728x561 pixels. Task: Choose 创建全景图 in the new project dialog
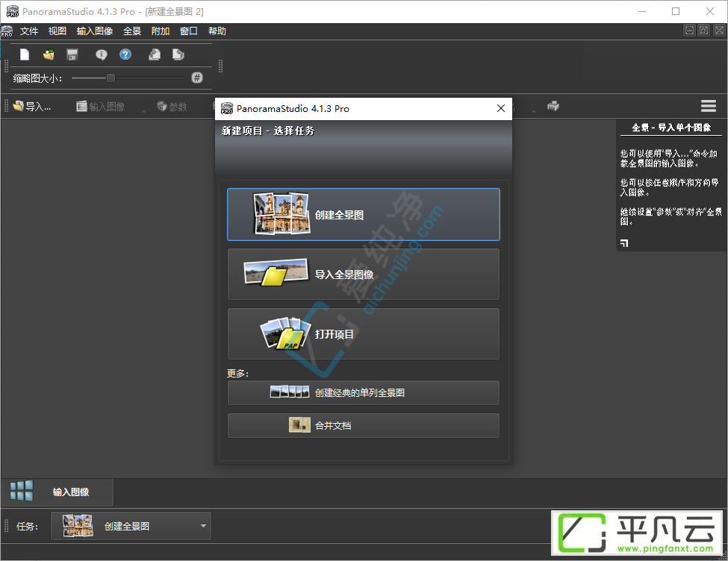pyautogui.click(x=364, y=214)
